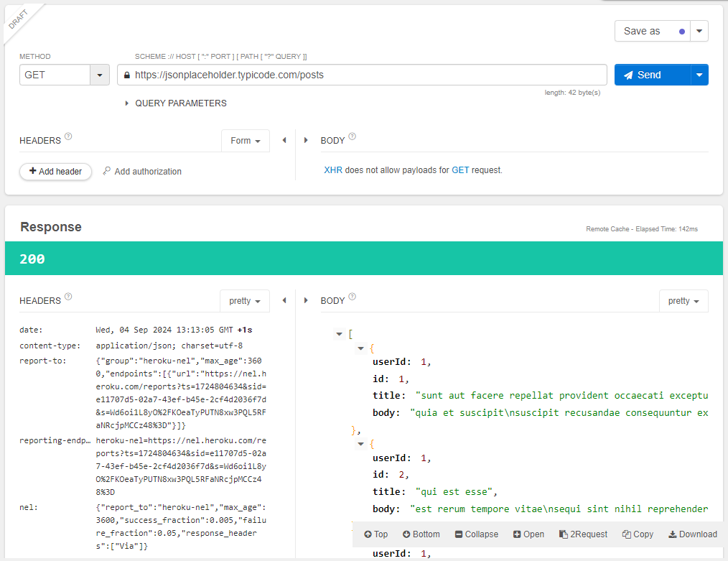Copy the response body
This screenshot has height=561, width=728.
637,534
